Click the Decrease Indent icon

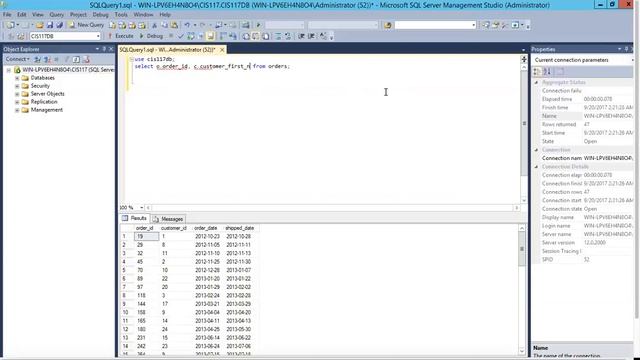pos(301,36)
